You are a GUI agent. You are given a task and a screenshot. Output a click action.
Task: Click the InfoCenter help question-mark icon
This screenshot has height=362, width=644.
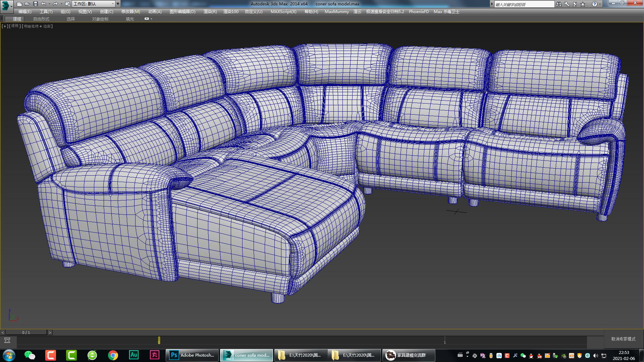(x=595, y=4)
